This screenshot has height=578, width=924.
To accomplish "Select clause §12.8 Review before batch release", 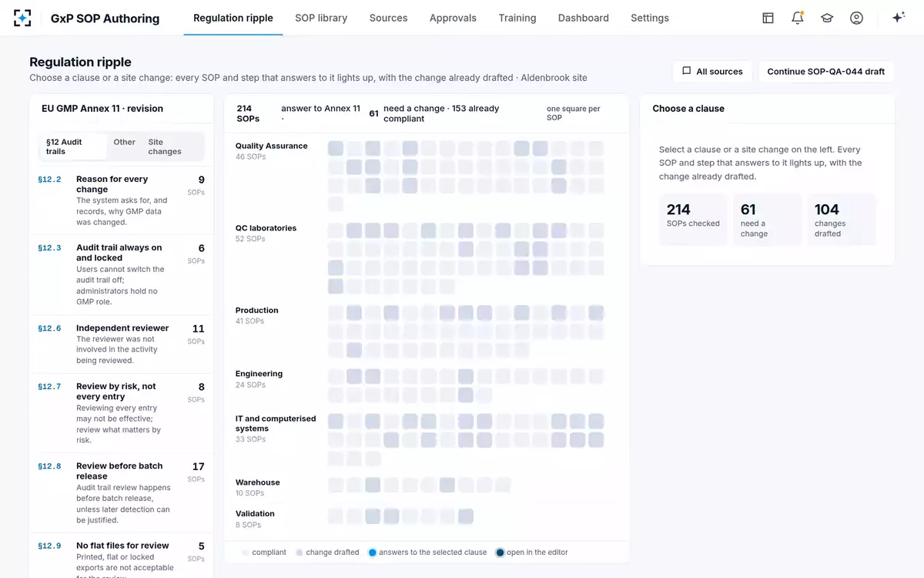I will tap(121, 492).
